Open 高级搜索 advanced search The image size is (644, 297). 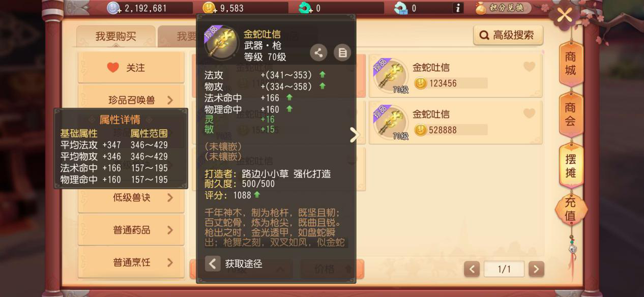(x=508, y=35)
